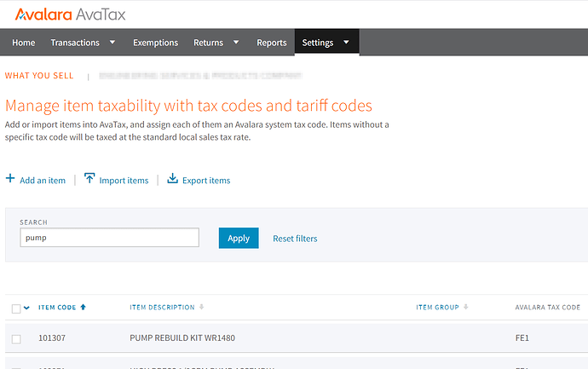Image resolution: width=588 pixels, height=369 pixels.
Task: Click the search field containing pump
Action: click(x=109, y=238)
